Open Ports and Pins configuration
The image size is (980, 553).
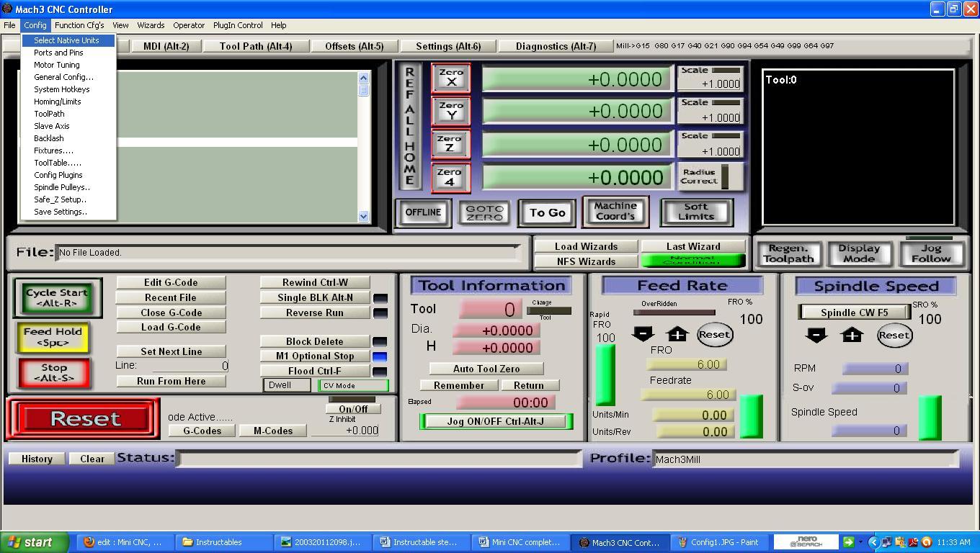[68, 53]
